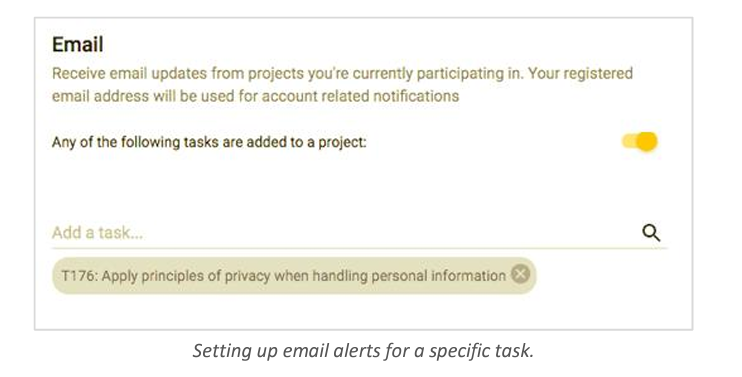742x377 pixels.
Task: Click the "Setting up email alerts" caption
Action: [363, 351]
